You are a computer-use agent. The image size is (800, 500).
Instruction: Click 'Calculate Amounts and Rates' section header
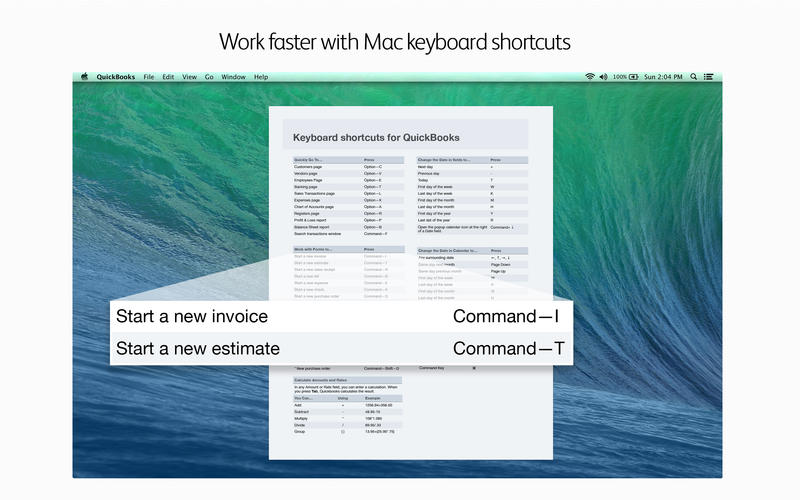347,380
